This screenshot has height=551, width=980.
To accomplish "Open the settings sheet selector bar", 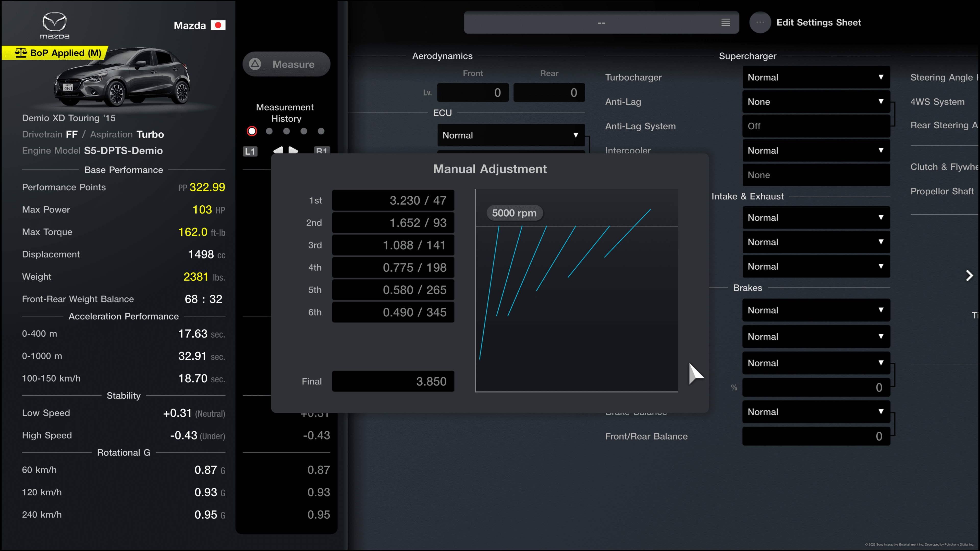I will [x=601, y=22].
